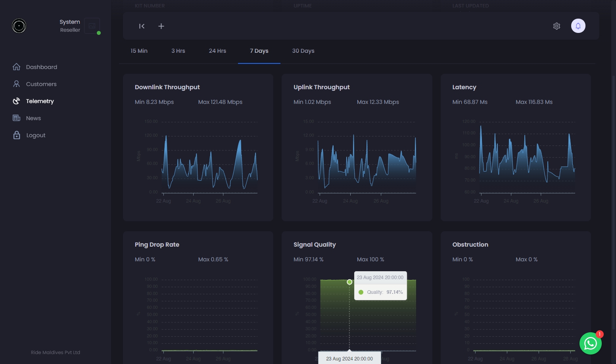Open notifications with the bell icon

[x=578, y=26]
